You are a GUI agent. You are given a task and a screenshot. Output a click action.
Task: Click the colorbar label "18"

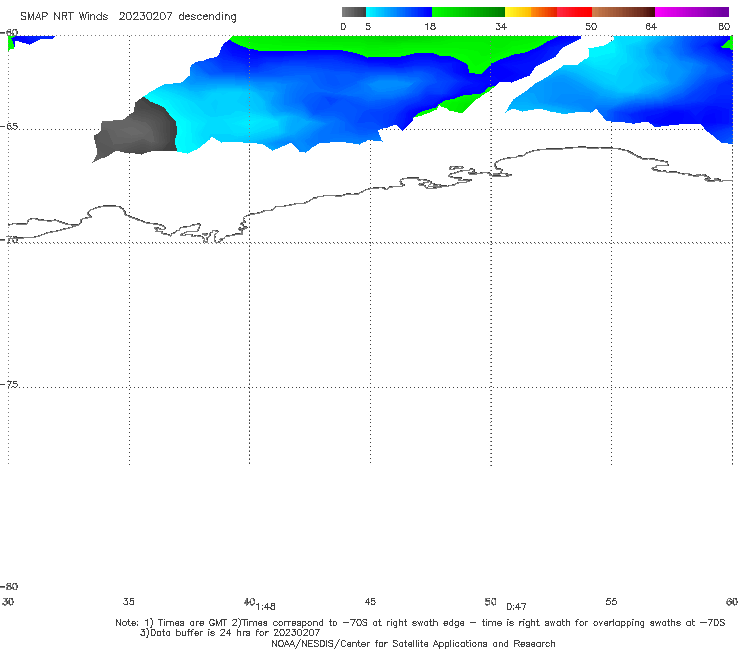430,27
